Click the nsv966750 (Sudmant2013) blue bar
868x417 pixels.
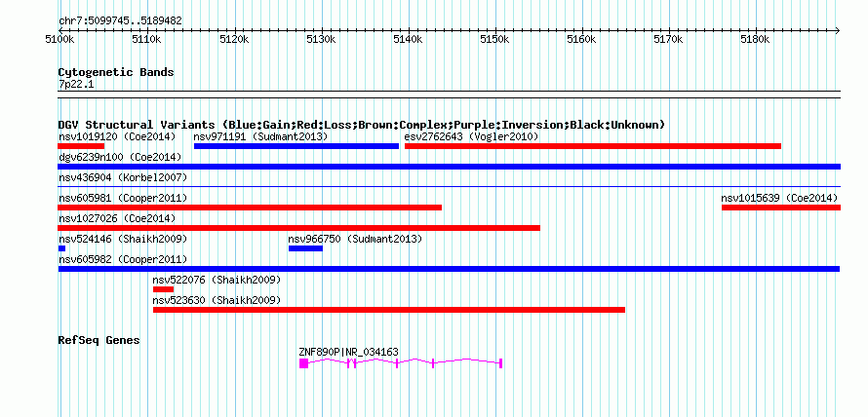pos(305,248)
